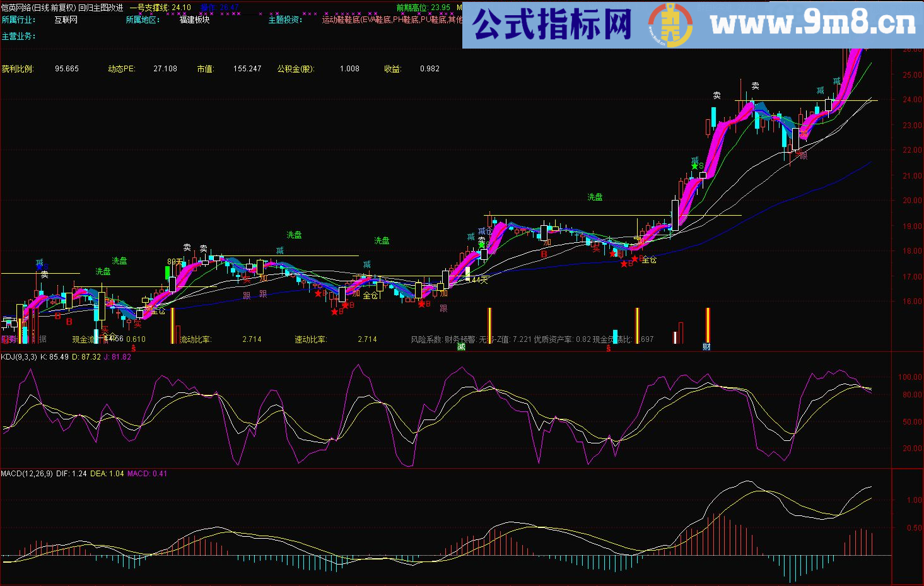Select the 所属地区 label
This screenshot has height=586, width=924.
[x=143, y=20]
